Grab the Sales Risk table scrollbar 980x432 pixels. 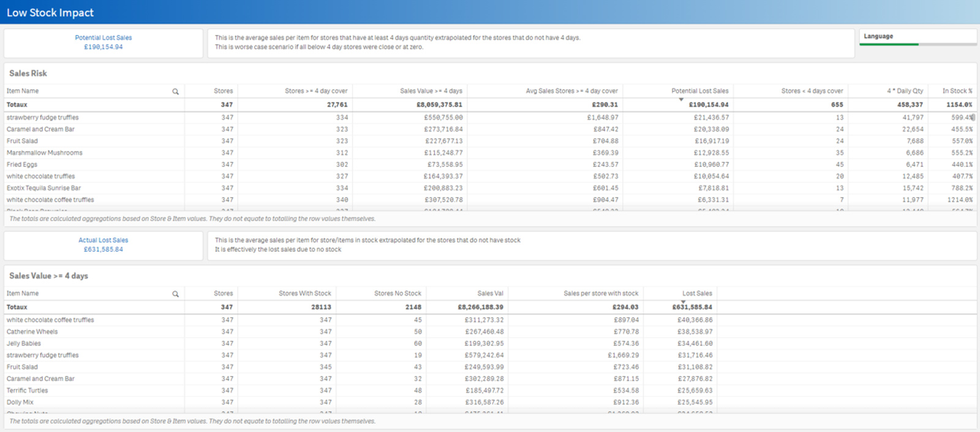tap(973, 117)
